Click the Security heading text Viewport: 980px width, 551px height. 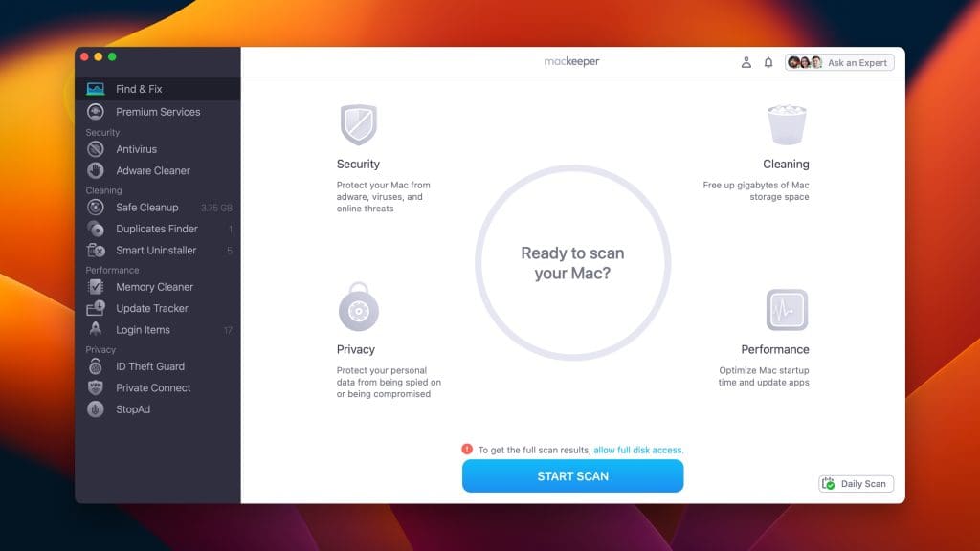(x=358, y=165)
